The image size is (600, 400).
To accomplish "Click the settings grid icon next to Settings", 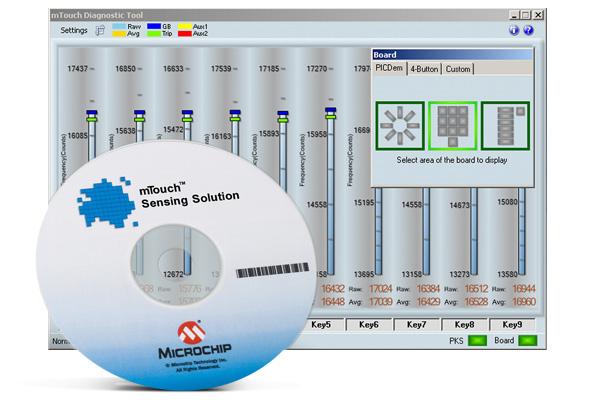I will click(x=100, y=30).
